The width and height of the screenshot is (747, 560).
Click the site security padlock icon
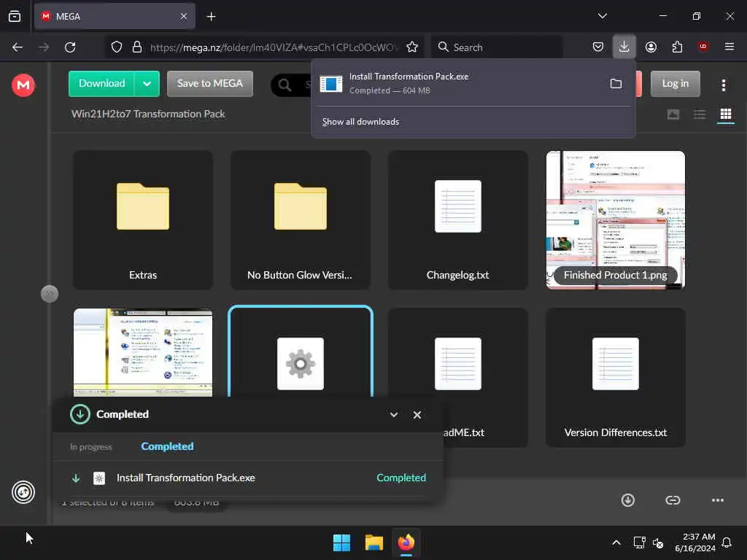pos(137,47)
